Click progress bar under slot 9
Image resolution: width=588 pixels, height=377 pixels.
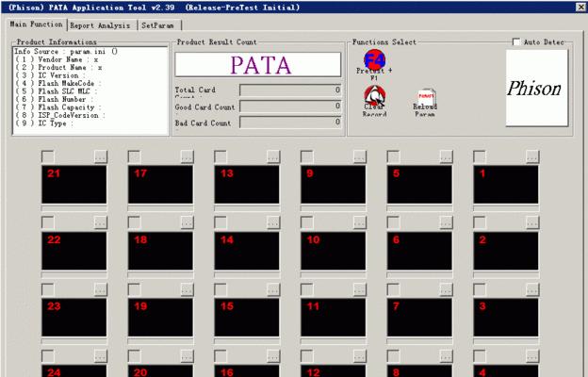[x=333, y=208]
